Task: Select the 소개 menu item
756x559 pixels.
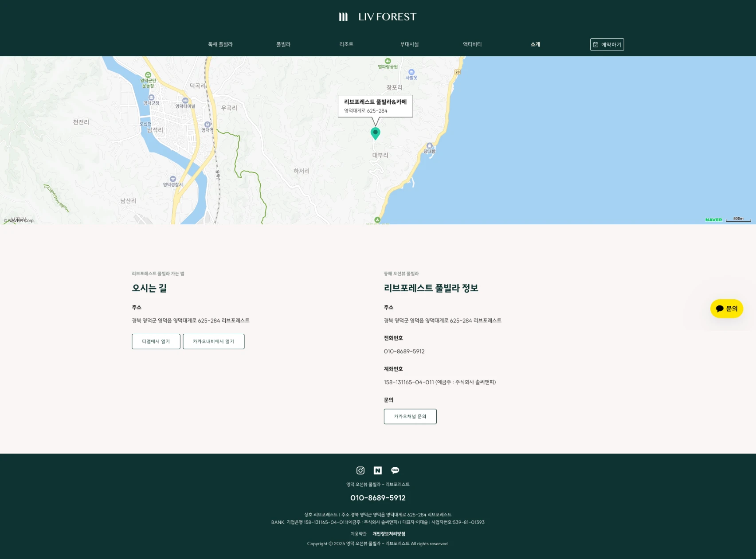Action: point(535,44)
